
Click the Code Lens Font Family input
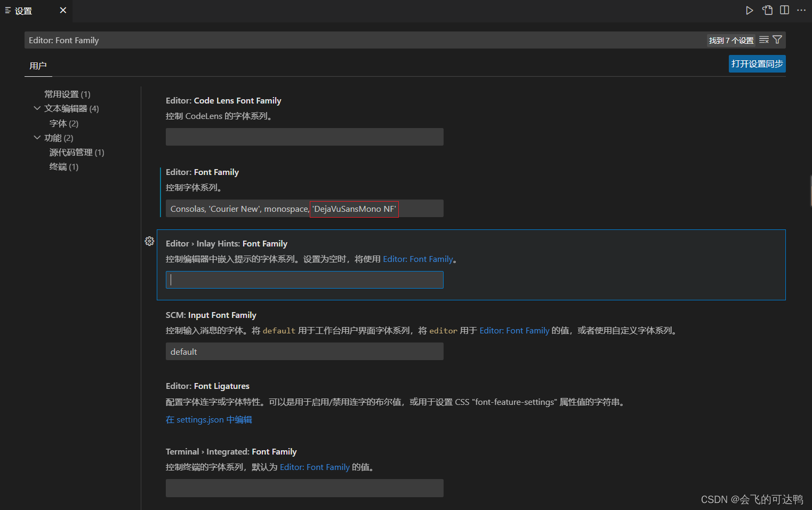pyautogui.click(x=304, y=137)
